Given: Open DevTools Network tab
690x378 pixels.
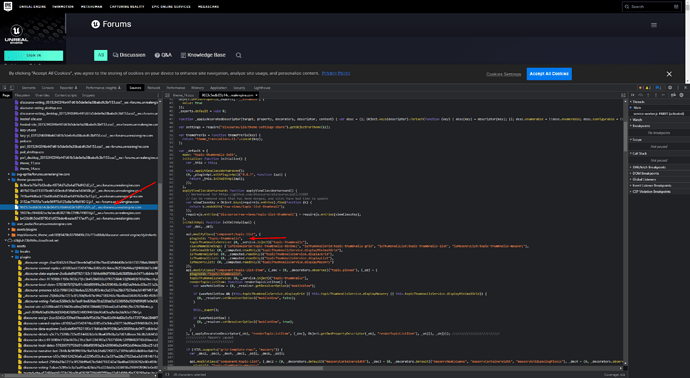Looking at the screenshot, I should [x=154, y=88].
